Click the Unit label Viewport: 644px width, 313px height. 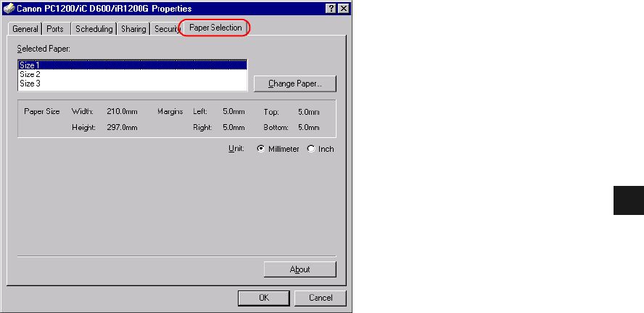point(236,149)
